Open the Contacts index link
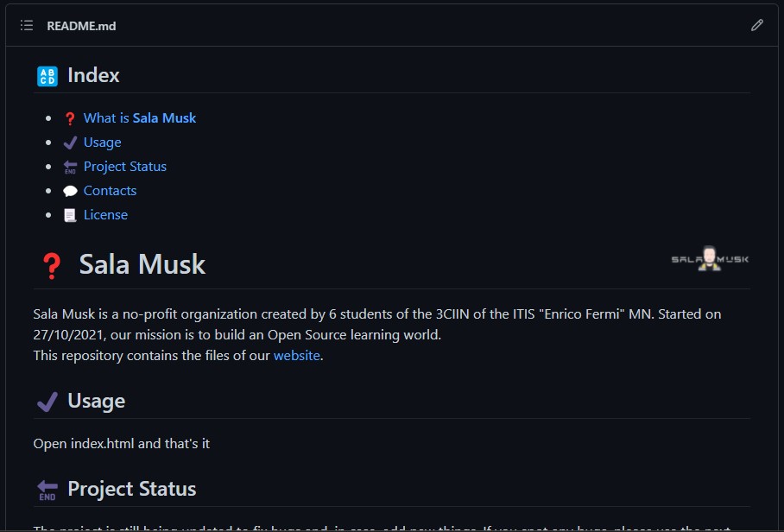The height and width of the screenshot is (532, 784). click(110, 191)
